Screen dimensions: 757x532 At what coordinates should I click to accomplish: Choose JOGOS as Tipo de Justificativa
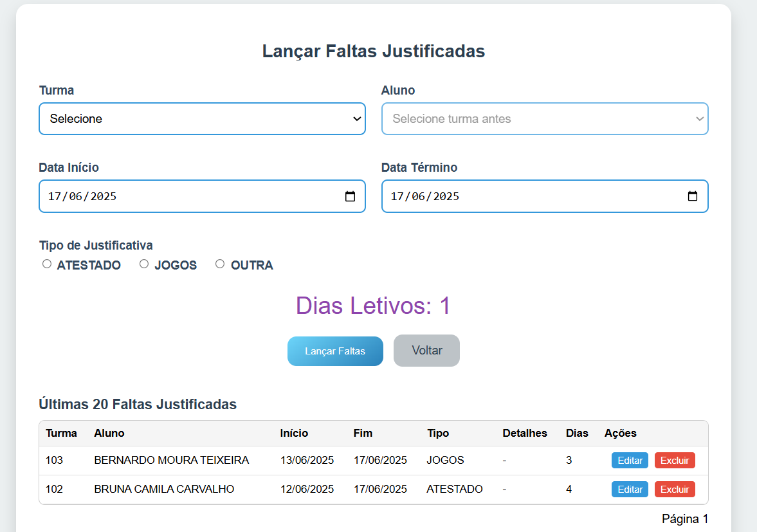coord(143,264)
